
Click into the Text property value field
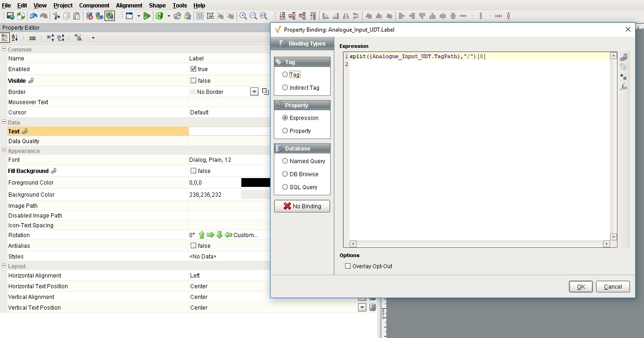[229, 132]
